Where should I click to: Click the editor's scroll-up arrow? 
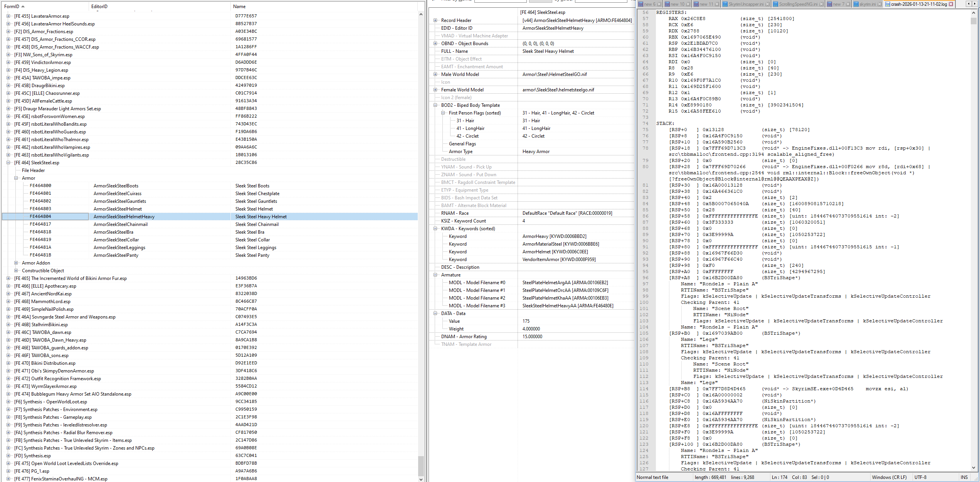click(x=974, y=13)
